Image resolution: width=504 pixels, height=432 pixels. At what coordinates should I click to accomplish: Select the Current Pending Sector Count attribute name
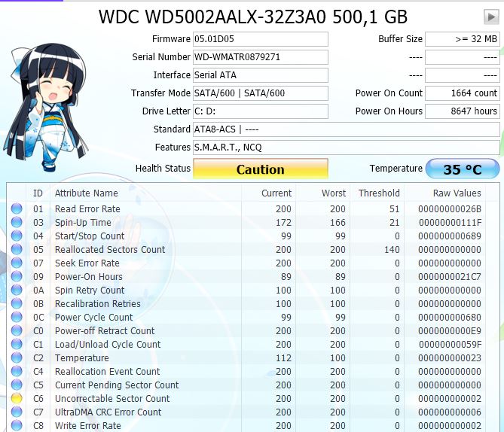click(117, 385)
